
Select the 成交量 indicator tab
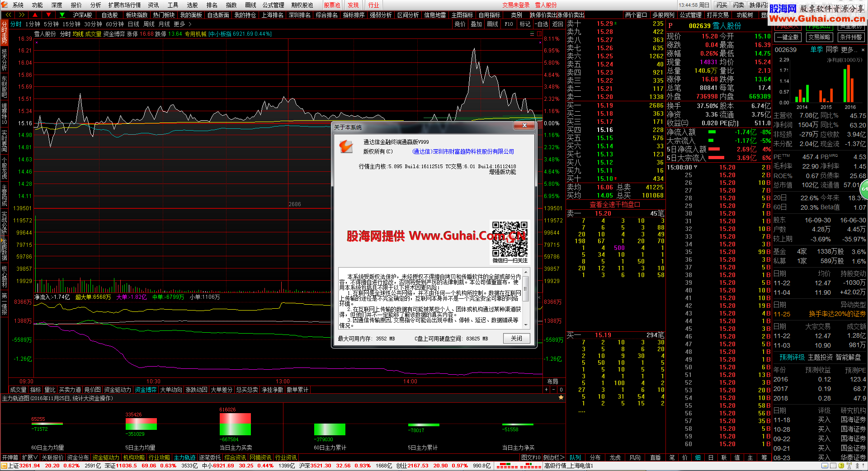(18, 390)
